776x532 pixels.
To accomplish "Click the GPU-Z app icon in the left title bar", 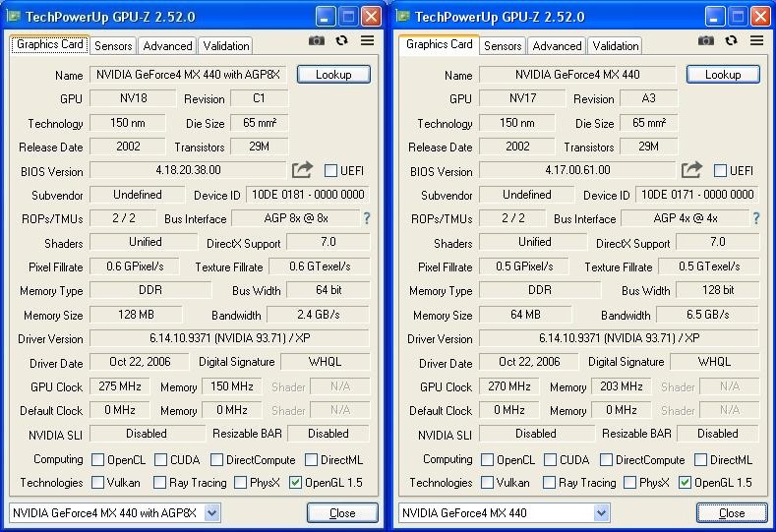I will pyautogui.click(x=14, y=17).
